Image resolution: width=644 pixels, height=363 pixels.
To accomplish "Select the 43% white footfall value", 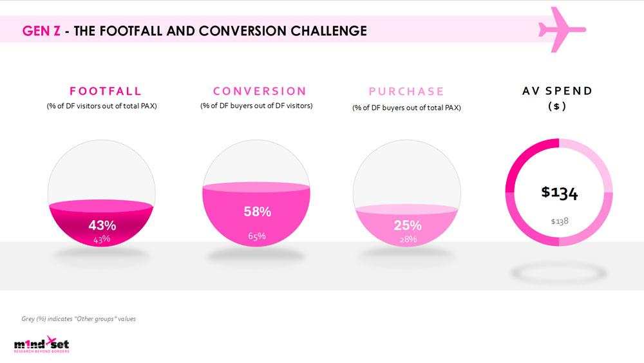I will [102, 225].
